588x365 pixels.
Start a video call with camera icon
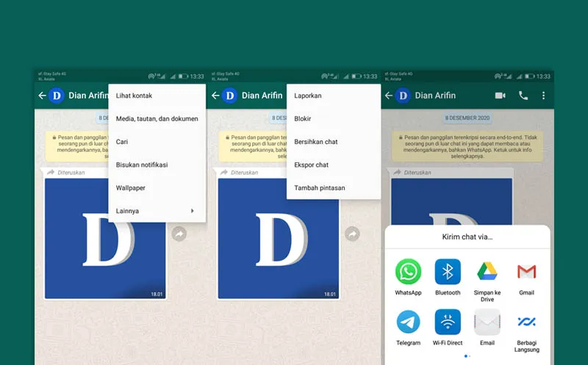coord(501,95)
